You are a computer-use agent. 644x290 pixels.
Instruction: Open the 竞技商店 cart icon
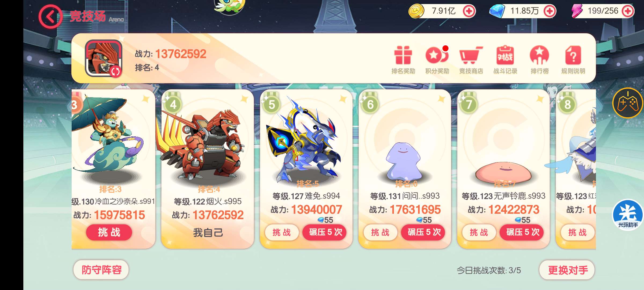(x=471, y=60)
